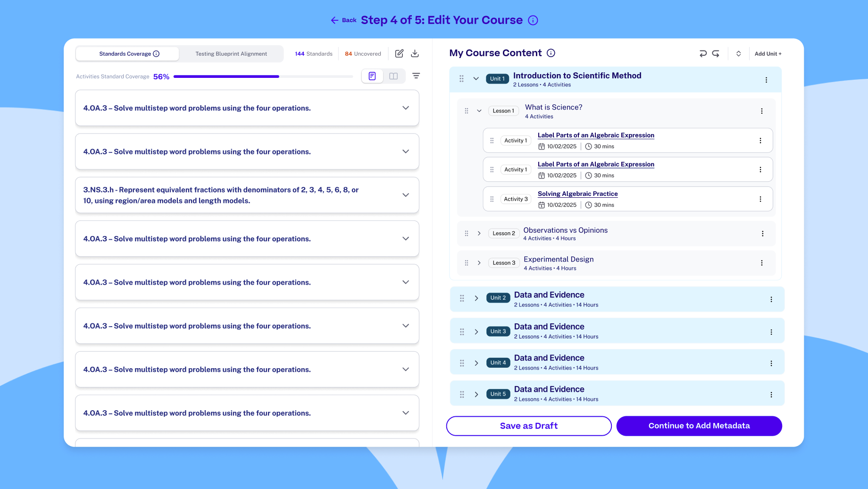Click drag handle for Lesson 3

point(467,263)
